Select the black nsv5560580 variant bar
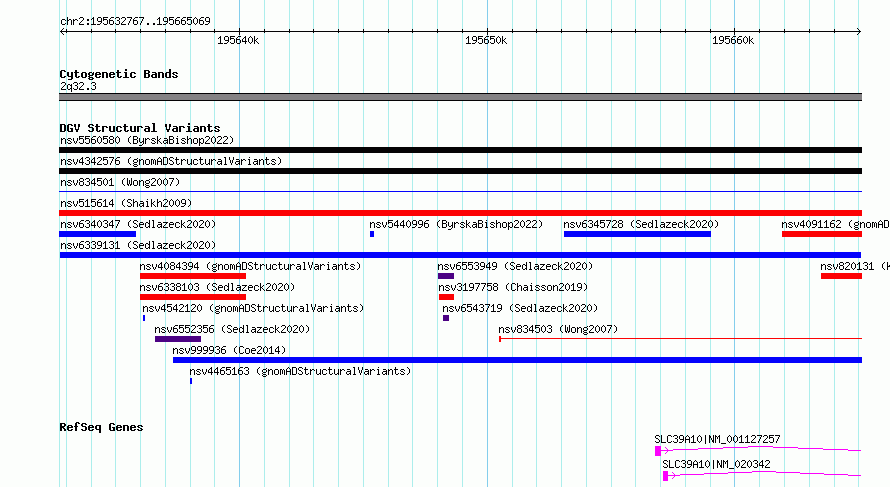The height and width of the screenshot is (487, 890). click(460, 150)
